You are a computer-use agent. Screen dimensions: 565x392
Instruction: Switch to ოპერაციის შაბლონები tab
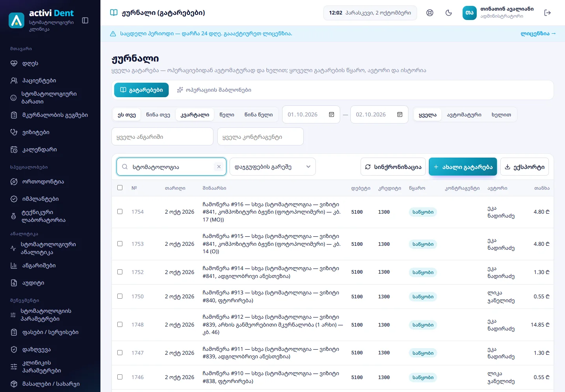[214, 90]
